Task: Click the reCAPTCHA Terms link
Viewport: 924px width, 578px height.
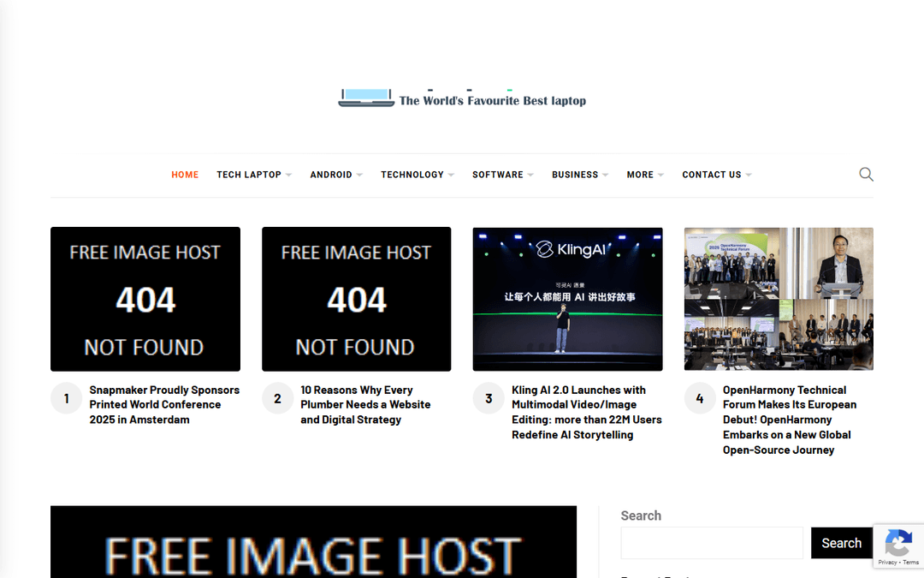Action: [x=910, y=563]
